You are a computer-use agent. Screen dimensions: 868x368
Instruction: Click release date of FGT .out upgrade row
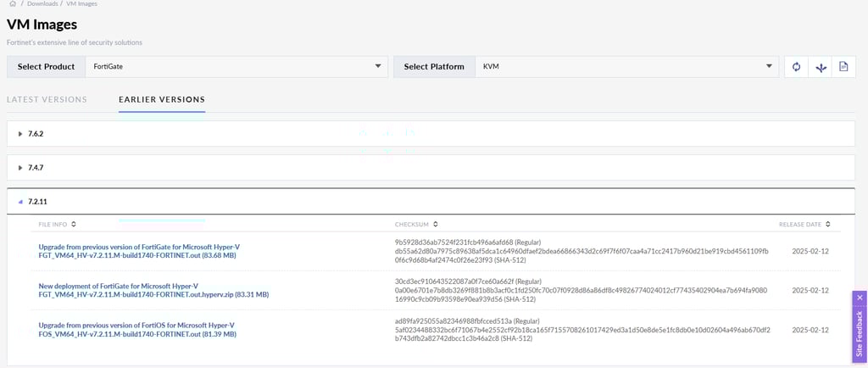point(810,251)
